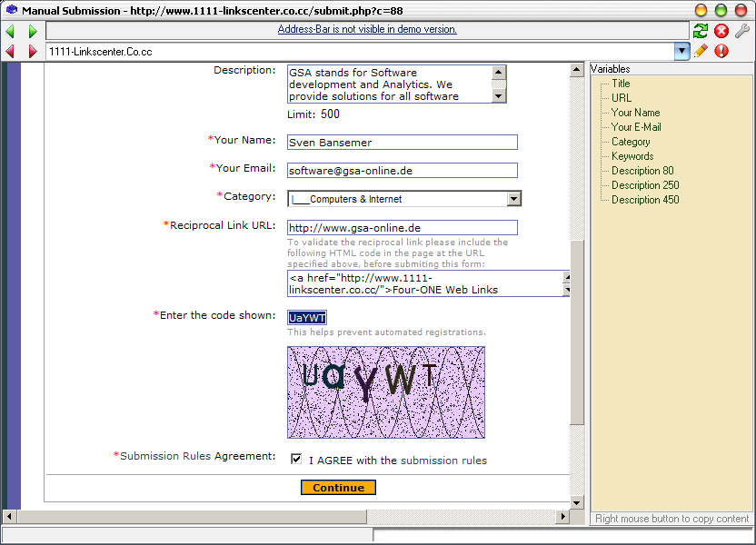This screenshot has width=756, height=545.
Task: Click the Your Name input field
Action: 403,142
